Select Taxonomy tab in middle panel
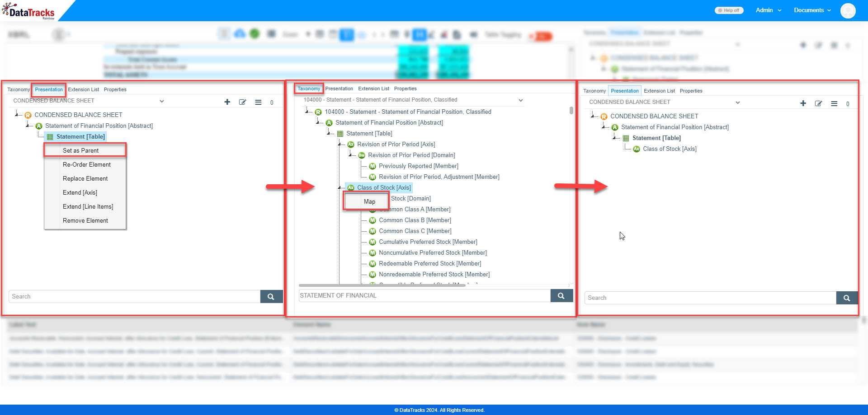 309,89
